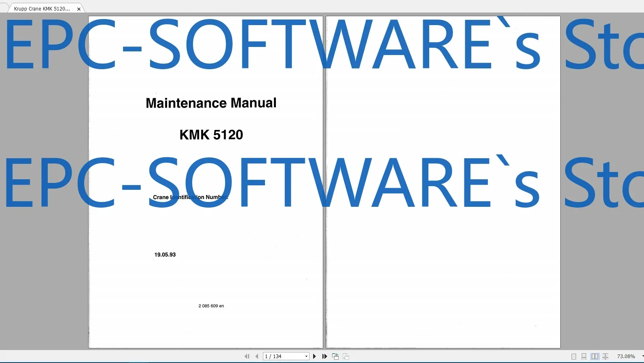644x363 pixels.
Task: Click the date 19.05.93
Action: [165, 255]
